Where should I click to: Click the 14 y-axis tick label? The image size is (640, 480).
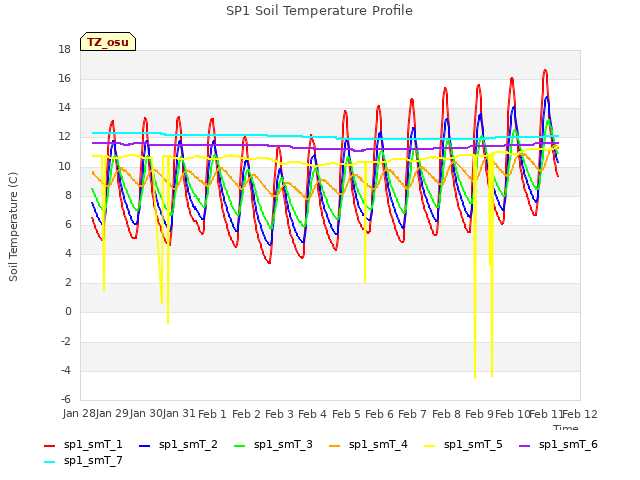(64, 108)
